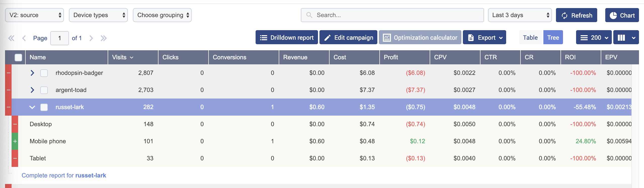The image size is (644, 188).
Task: Expand the rhodopsin-badger row
Action: coord(32,73)
